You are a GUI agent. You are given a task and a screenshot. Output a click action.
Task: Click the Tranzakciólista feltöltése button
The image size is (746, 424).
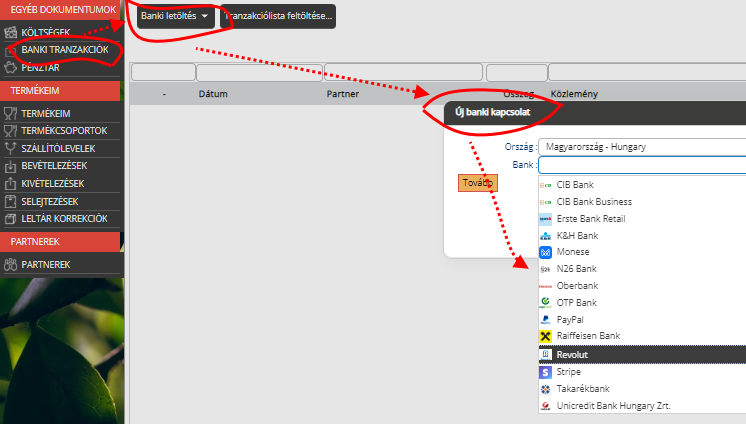pos(278,16)
